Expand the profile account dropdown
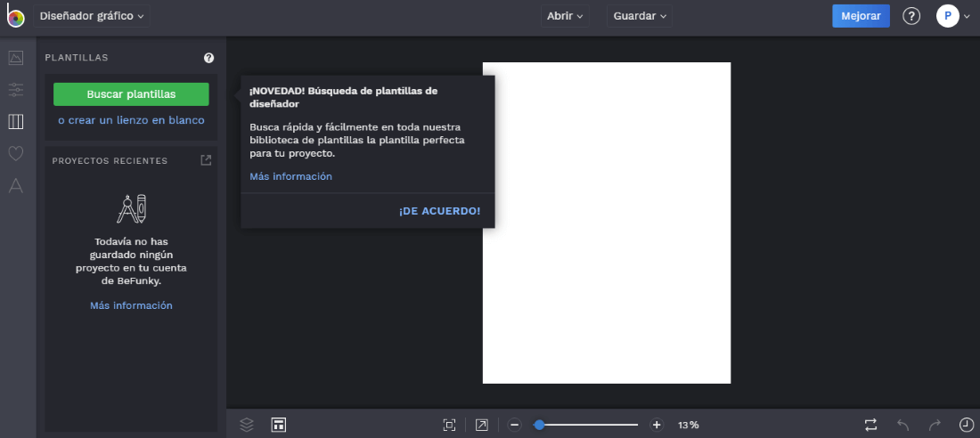Screen dimensions: 980x438 952,16
